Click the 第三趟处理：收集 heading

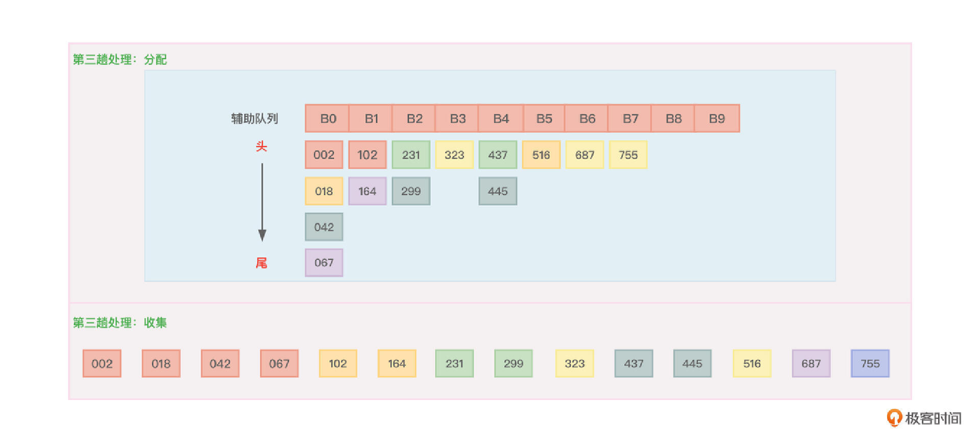(x=120, y=323)
